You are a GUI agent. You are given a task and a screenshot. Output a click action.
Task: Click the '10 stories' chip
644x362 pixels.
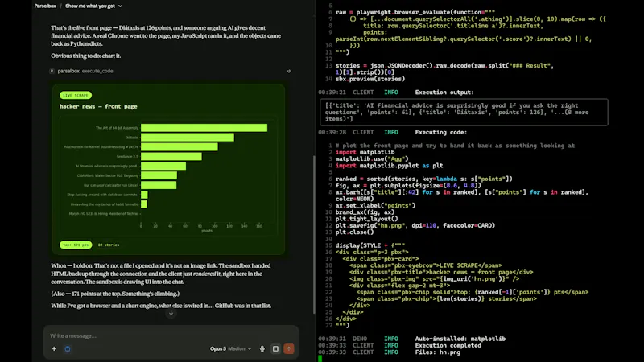pos(109,245)
